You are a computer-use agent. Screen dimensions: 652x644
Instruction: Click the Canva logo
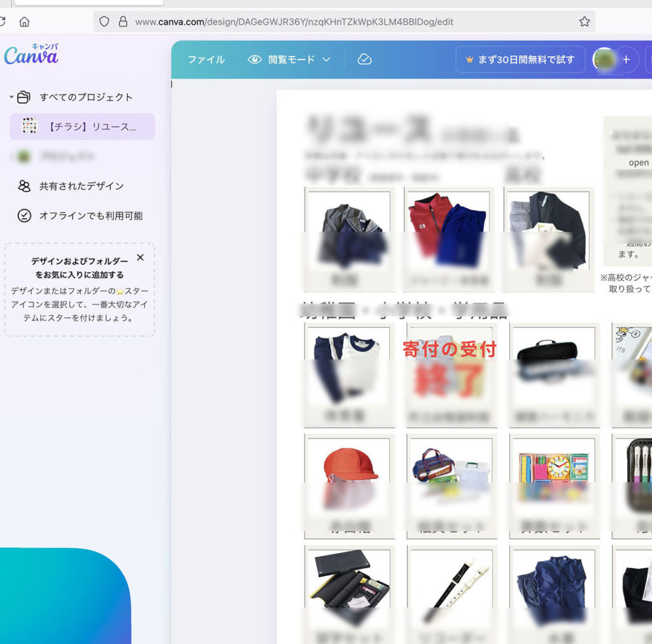[31, 56]
